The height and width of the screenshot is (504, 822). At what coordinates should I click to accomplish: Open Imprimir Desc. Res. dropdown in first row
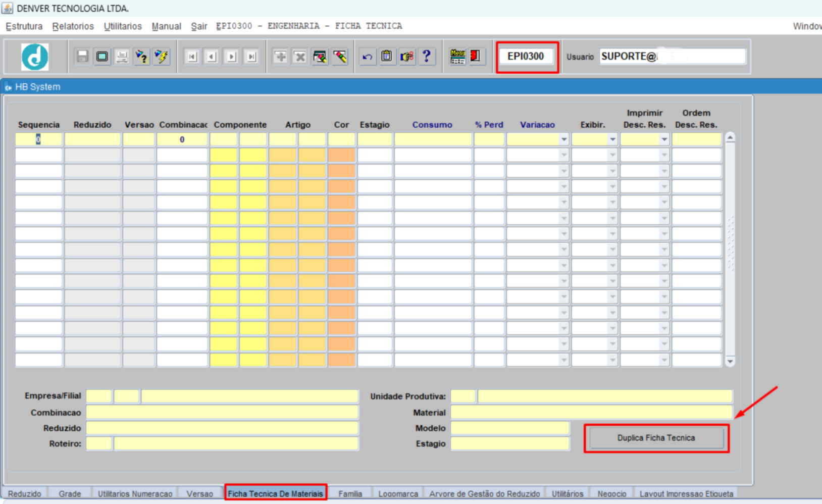[x=664, y=139]
